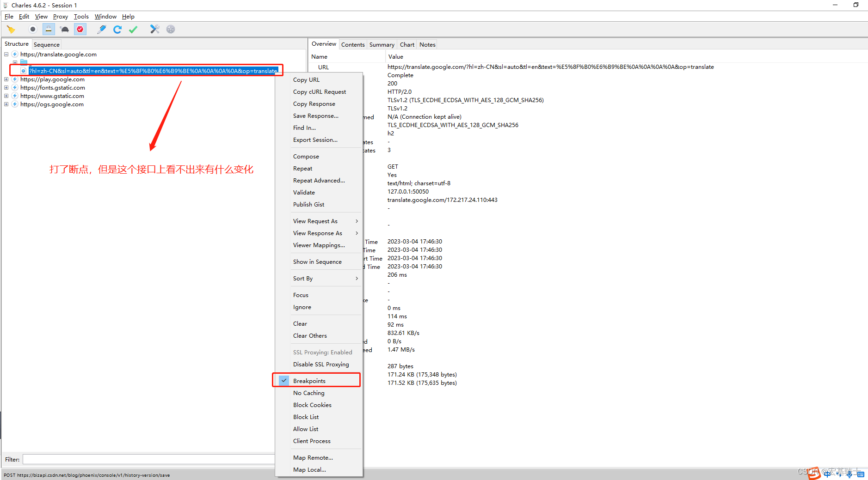The width and height of the screenshot is (868, 480).
Task: Open the Settings gear icon
Action: click(x=171, y=30)
